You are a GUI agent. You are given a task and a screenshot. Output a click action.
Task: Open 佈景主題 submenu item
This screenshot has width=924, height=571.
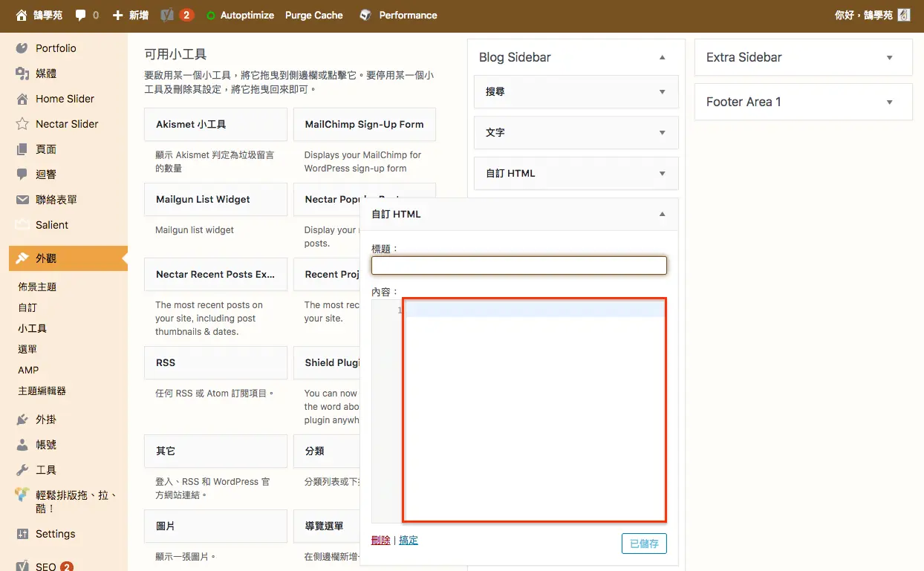[x=37, y=286]
